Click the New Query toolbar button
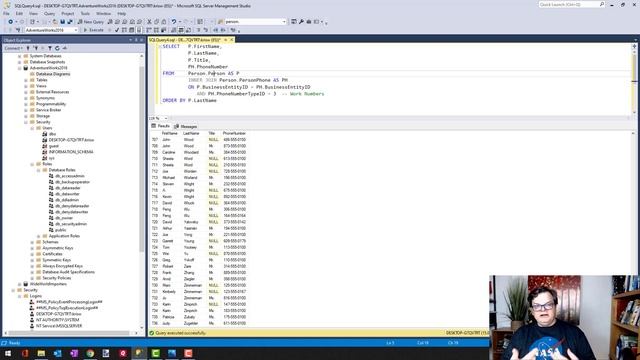The width and height of the screenshot is (640, 360). pos(91,22)
